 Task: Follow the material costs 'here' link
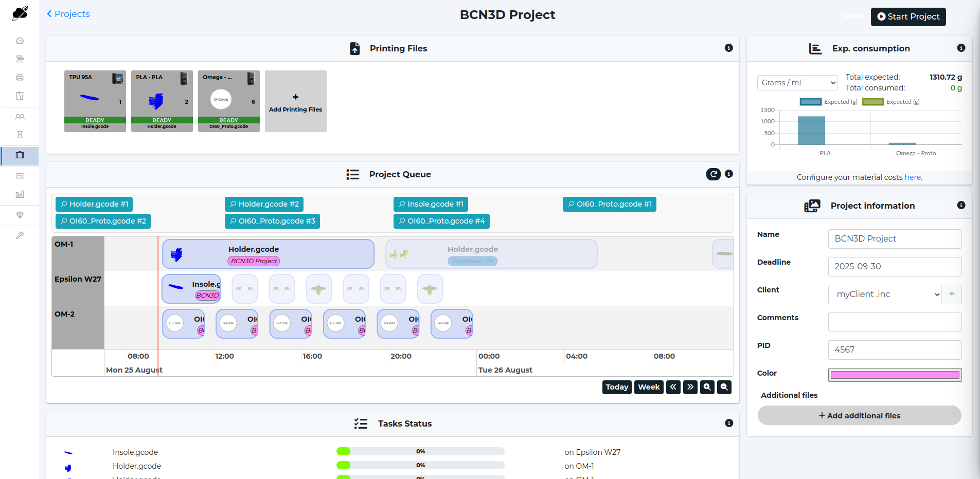click(913, 177)
